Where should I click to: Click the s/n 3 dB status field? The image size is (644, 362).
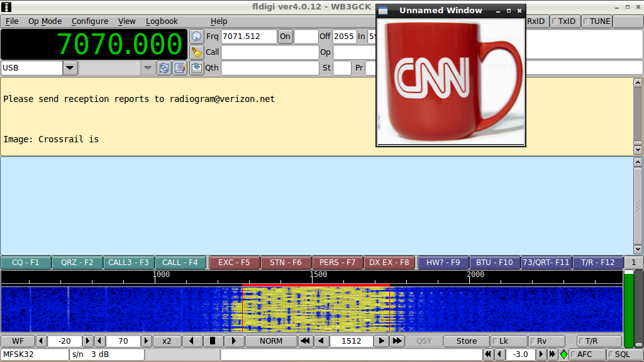(107, 354)
